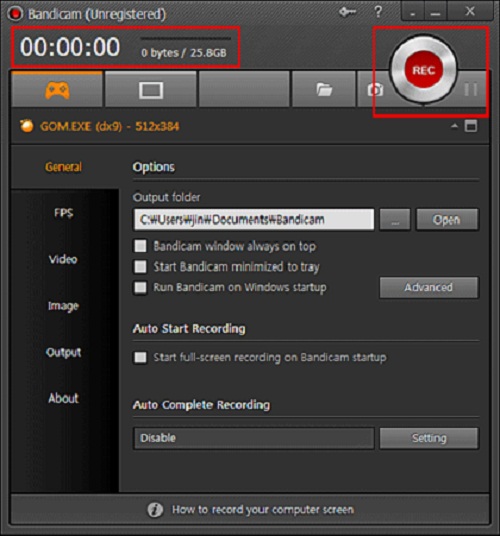Start recording with the red REC button
The height and width of the screenshot is (536, 500).
click(x=423, y=70)
